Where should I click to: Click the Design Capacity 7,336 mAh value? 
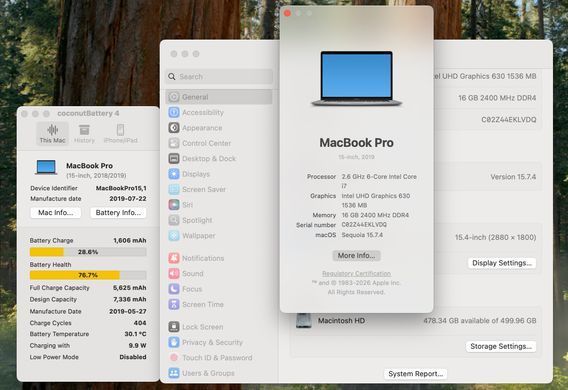(130, 299)
